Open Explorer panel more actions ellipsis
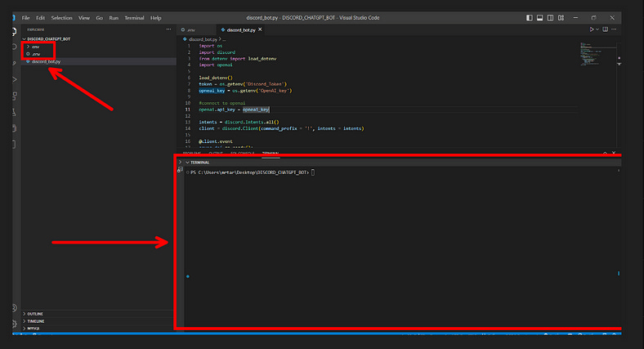 tap(169, 29)
